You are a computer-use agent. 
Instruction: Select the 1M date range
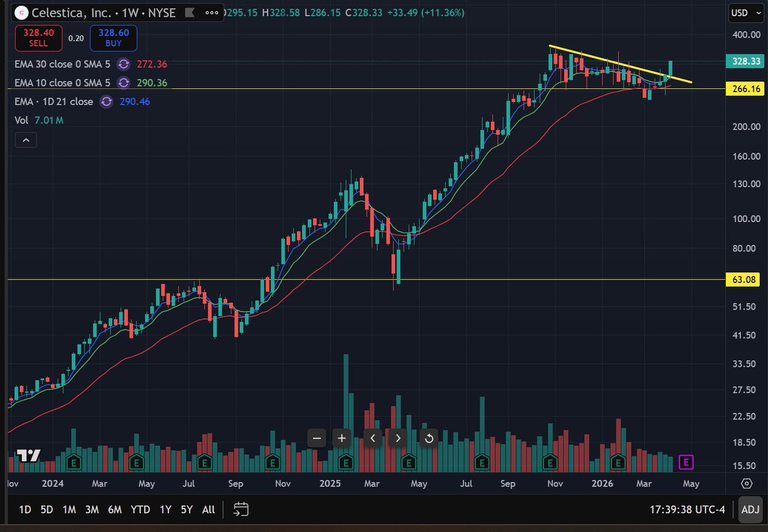click(x=69, y=510)
